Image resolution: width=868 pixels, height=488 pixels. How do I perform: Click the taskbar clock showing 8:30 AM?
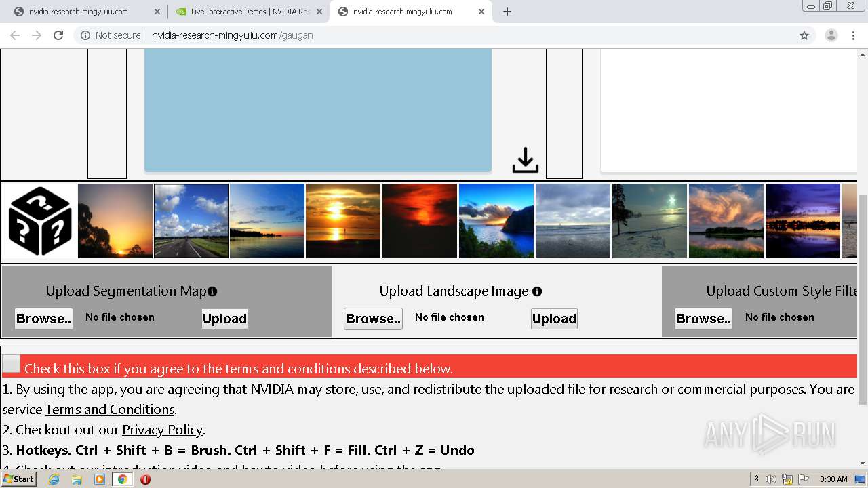tap(833, 479)
